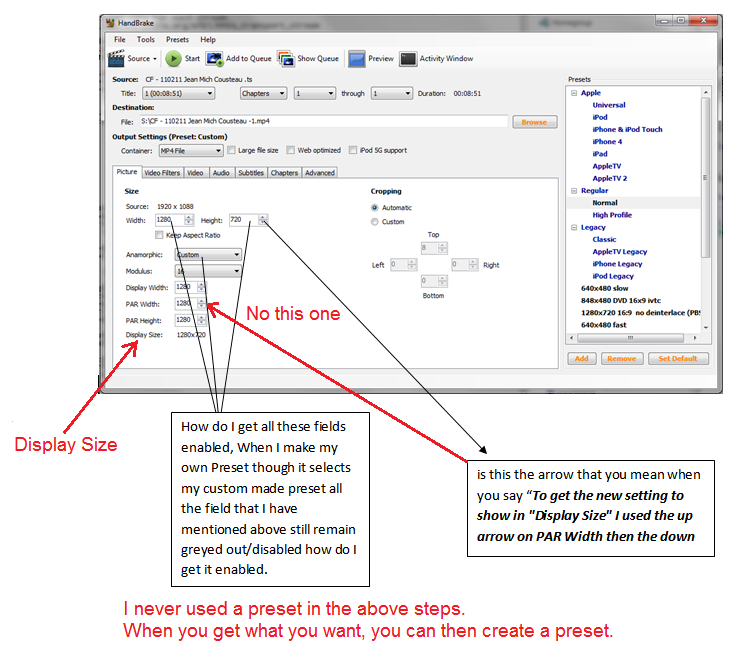Open the Help menu
Screen dimensions: 739x665
pyautogui.click(x=208, y=40)
